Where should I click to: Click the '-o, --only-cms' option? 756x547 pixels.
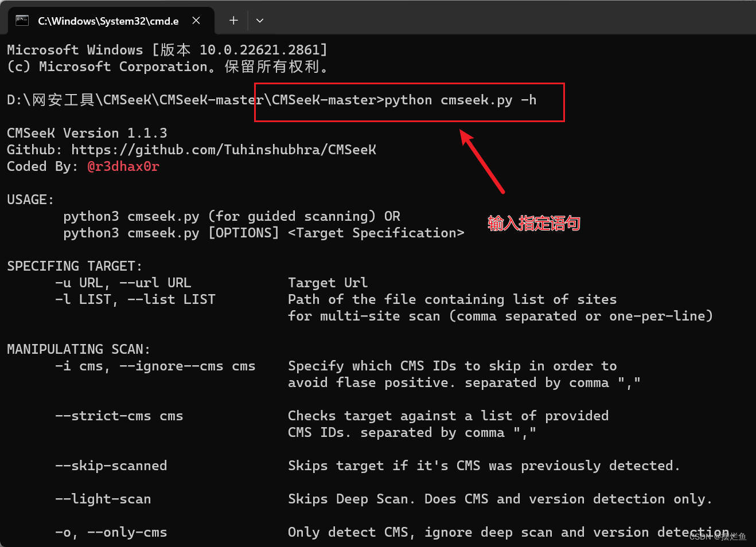click(111, 532)
